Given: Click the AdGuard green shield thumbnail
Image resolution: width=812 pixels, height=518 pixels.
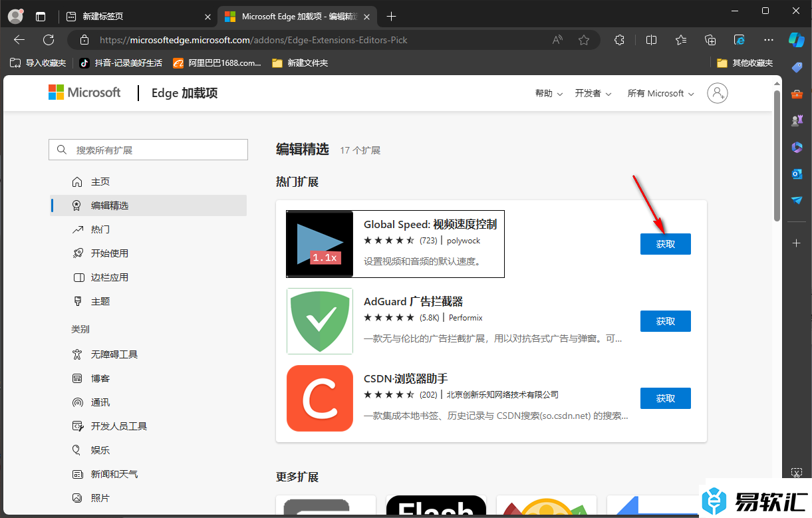Looking at the screenshot, I should (320, 321).
